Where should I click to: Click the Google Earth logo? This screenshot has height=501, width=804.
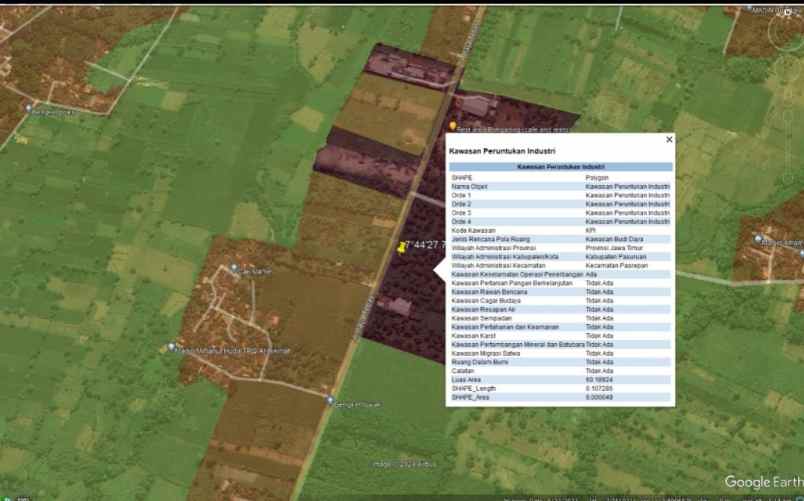761,482
